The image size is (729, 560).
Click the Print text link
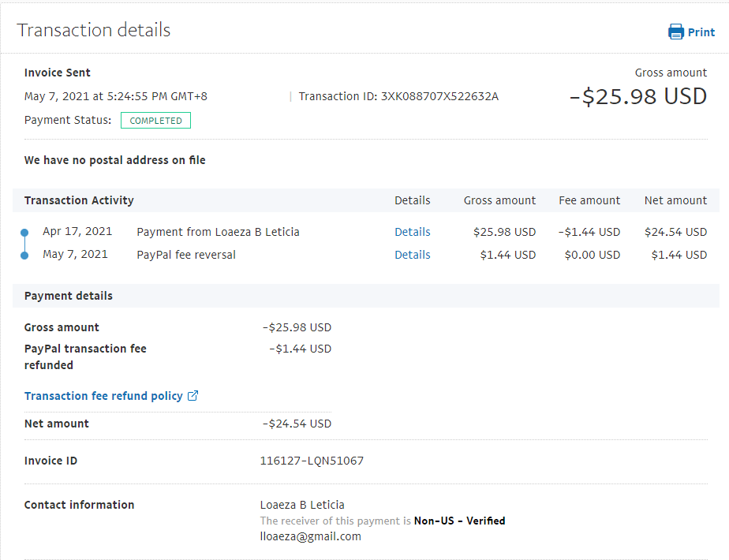701,32
